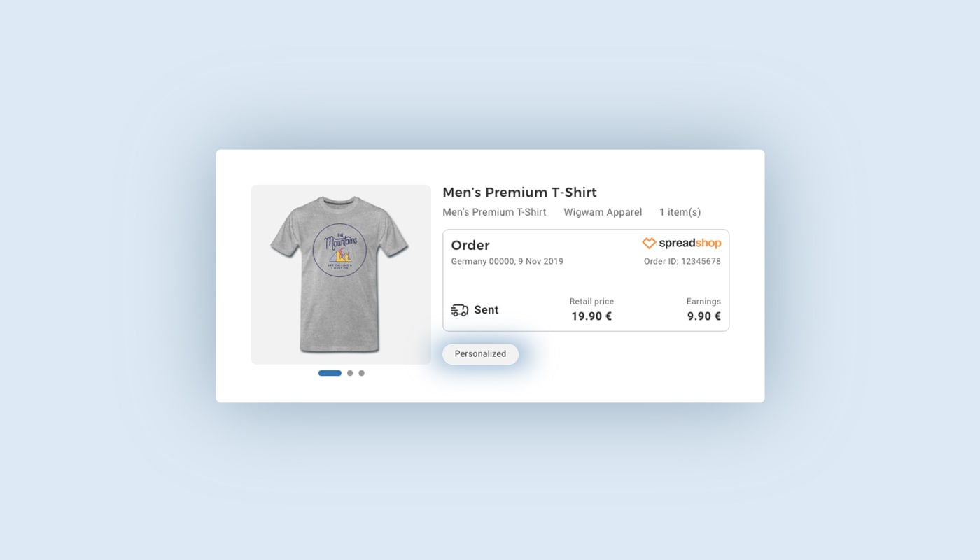This screenshot has width=980, height=560.
Task: Click the 1 item(s) count label
Action: pyautogui.click(x=680, y=212)
